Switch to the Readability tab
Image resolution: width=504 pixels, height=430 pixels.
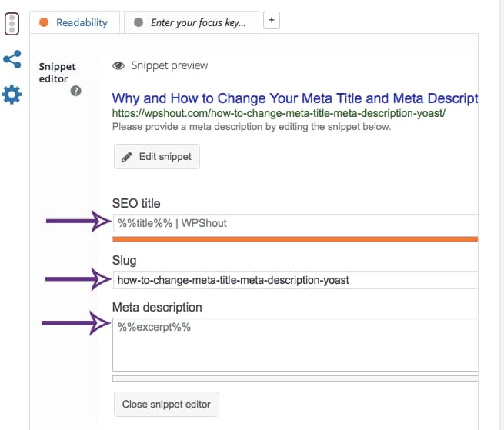74,23
